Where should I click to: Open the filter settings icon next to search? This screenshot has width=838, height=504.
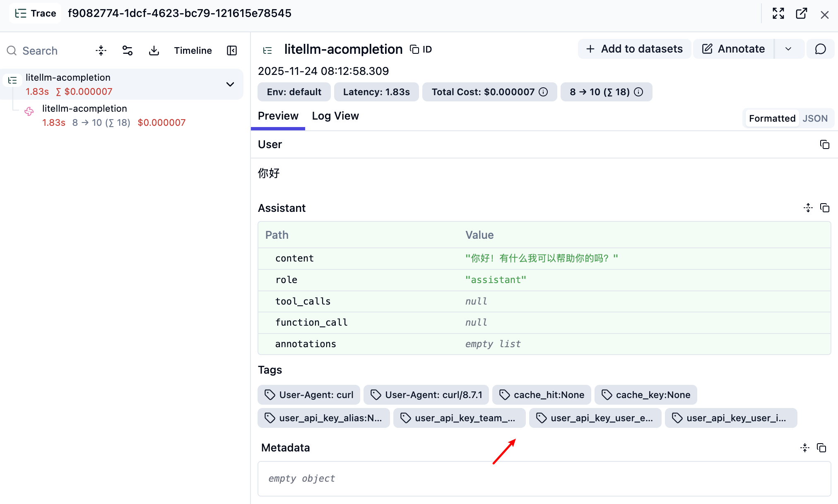127,50
